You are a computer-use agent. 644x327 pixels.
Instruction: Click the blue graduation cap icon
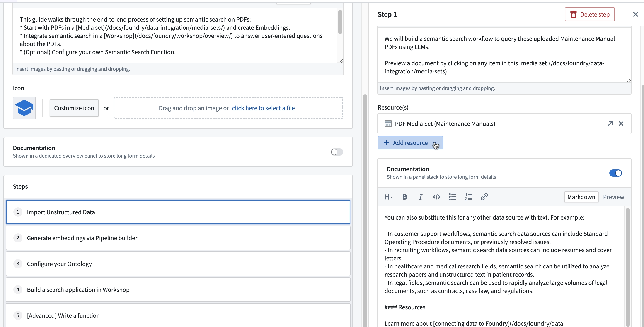(24, 108)
